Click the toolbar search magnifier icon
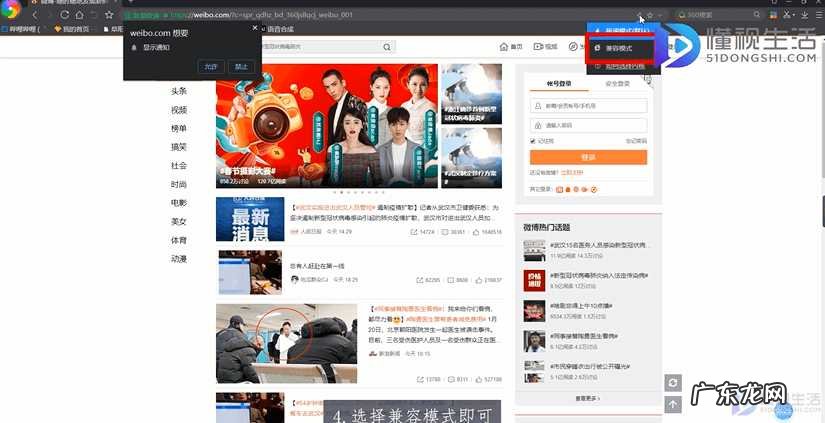This screenshot has width=825, height=423. point(757,15)
